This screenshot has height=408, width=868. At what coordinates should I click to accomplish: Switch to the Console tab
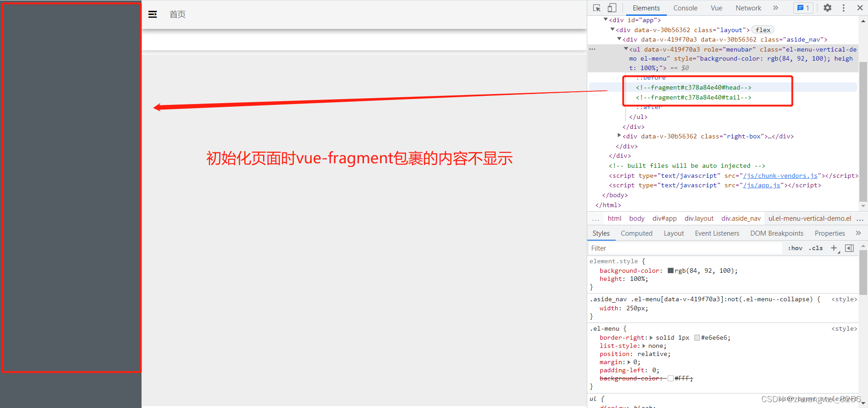[685, 8]
